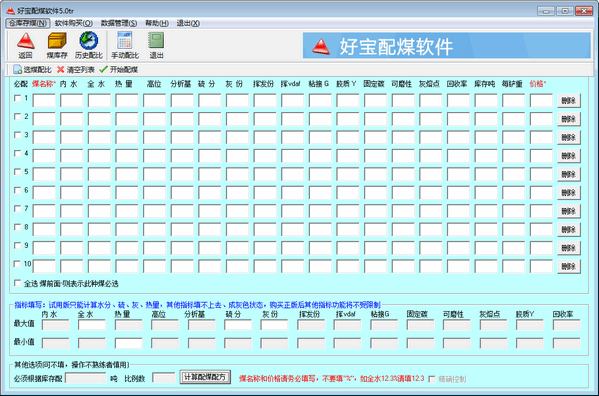Click row 5 硫分 input field
The height and width of the screenshot is (396, 599).
click(210, 175)
